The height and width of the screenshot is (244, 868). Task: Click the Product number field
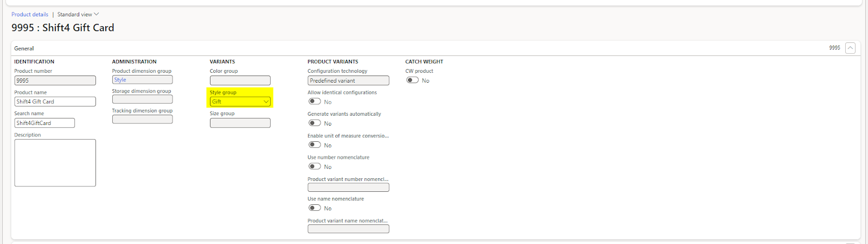(55, 80)
